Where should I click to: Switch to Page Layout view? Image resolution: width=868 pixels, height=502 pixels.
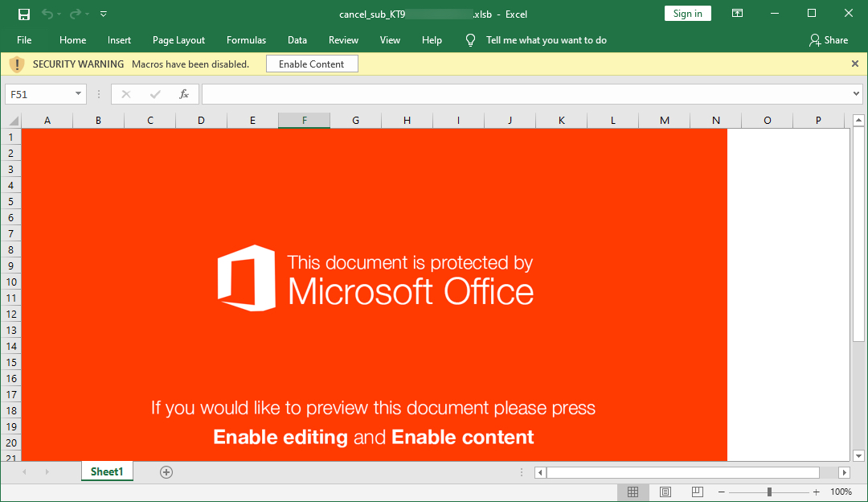[665, 492]
